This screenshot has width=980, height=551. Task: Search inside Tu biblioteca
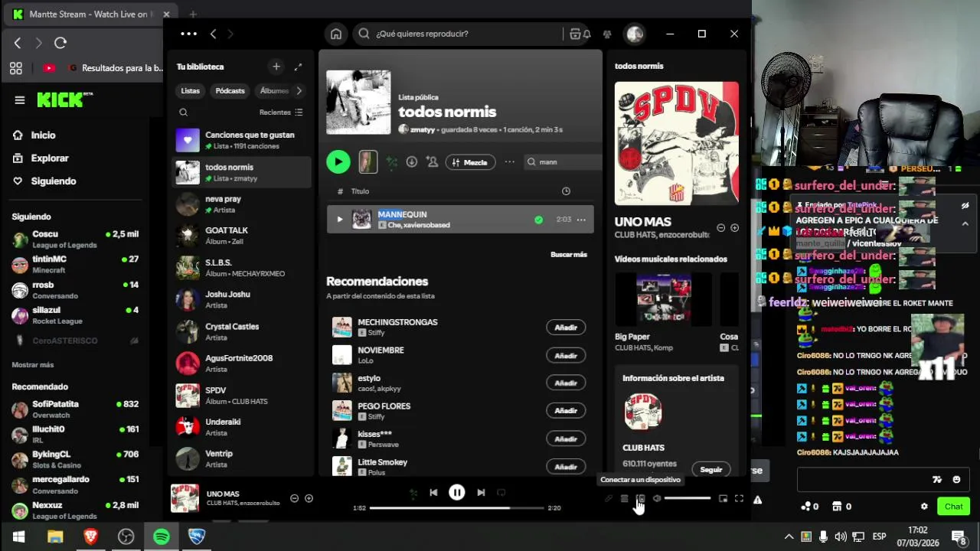click(x=183, y=112)
